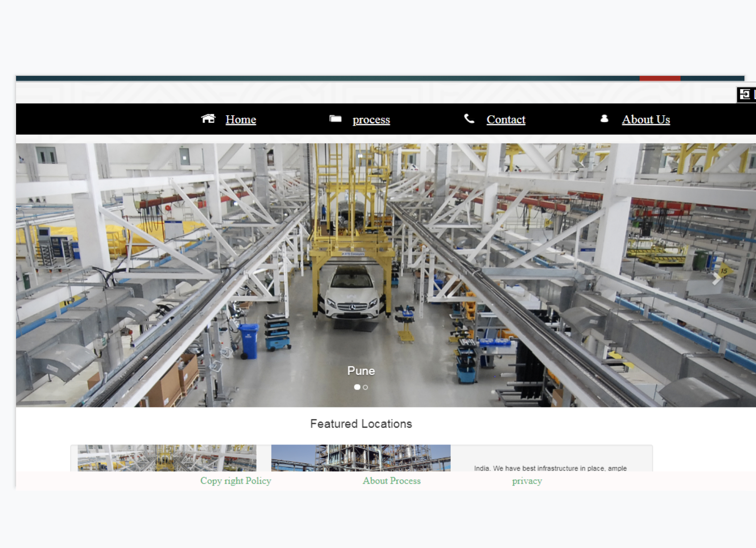Select the first carousel indicator dot
756x548 pixels.
click(358, 388)
